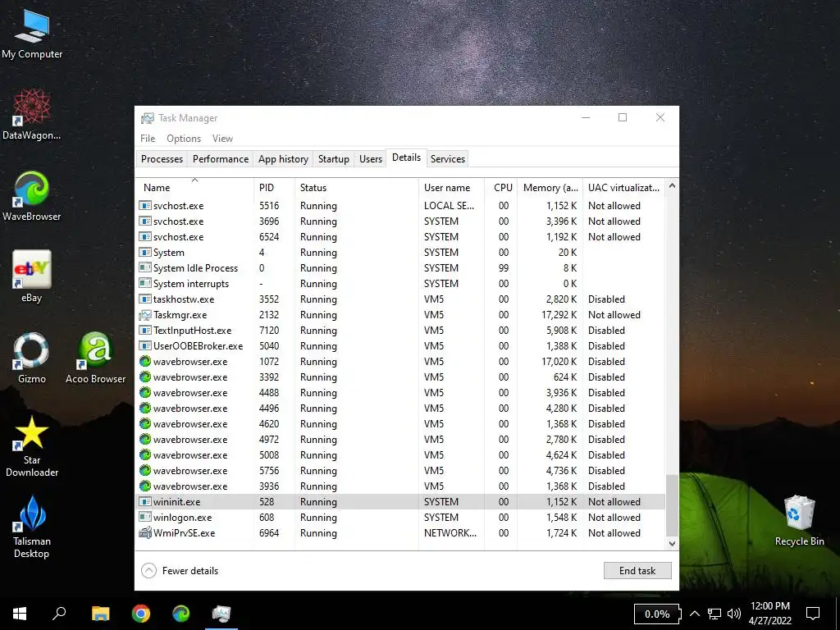Select the UserOOBEBroker.exe row
Viewport: 840px width, 630px height.
400,346
